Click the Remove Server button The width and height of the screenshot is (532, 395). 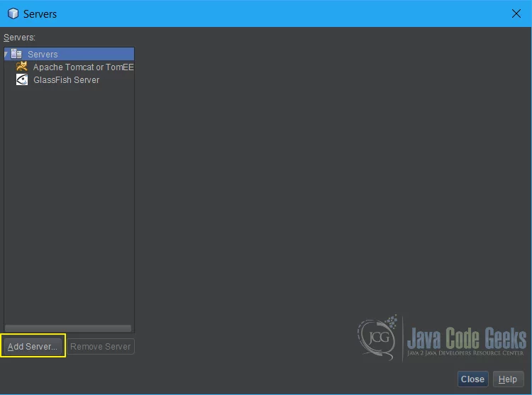[101, 346]
